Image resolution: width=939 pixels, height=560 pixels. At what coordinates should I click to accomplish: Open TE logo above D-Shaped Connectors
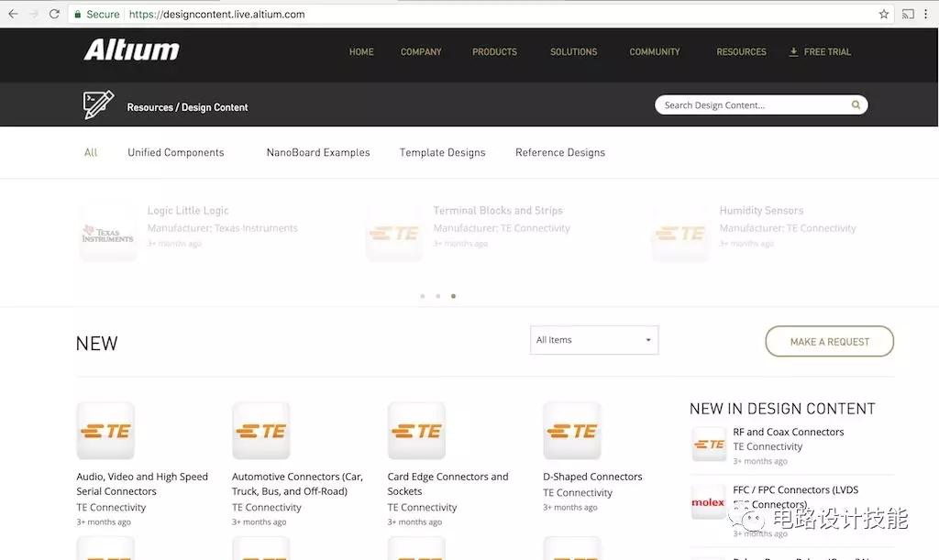click(x=572, y=431)
